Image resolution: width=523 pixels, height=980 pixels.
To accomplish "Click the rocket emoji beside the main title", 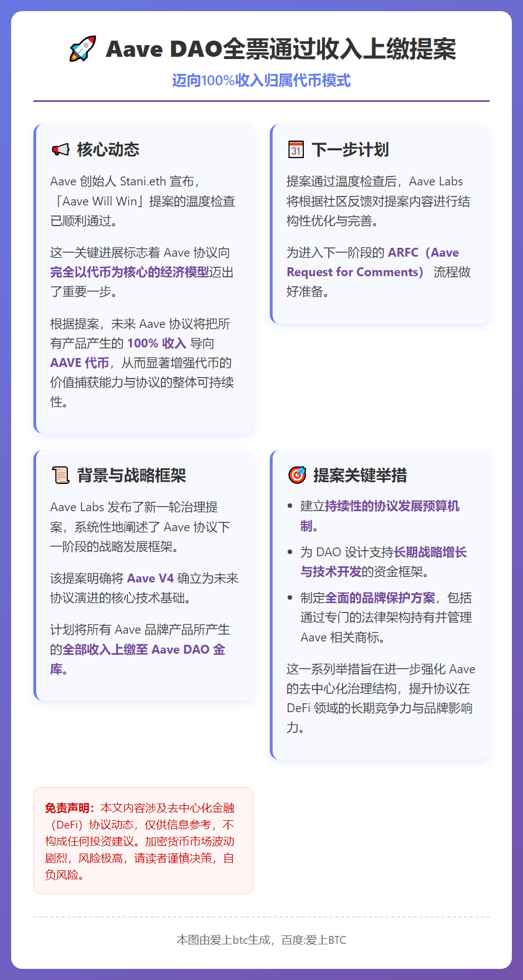I will (82, 49).
